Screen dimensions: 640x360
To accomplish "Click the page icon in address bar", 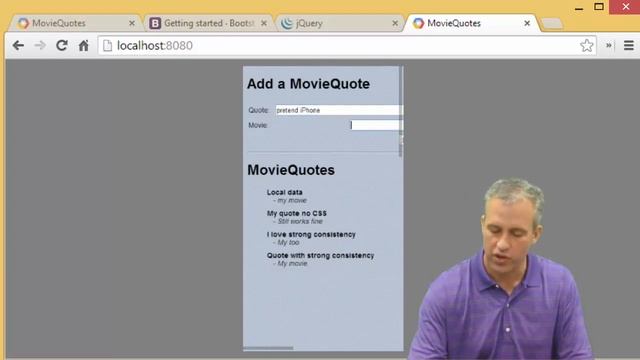I will click(107, 45).
